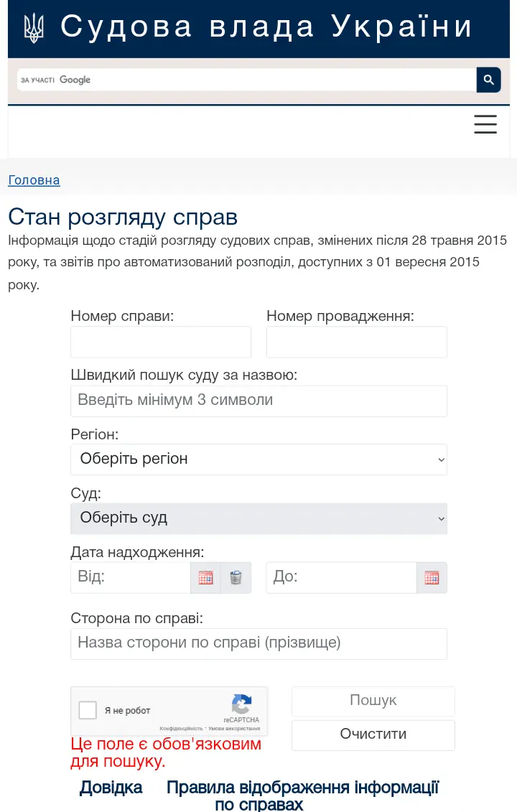
Task: Focus the Google site search field
Action: [x=246, y=80]
